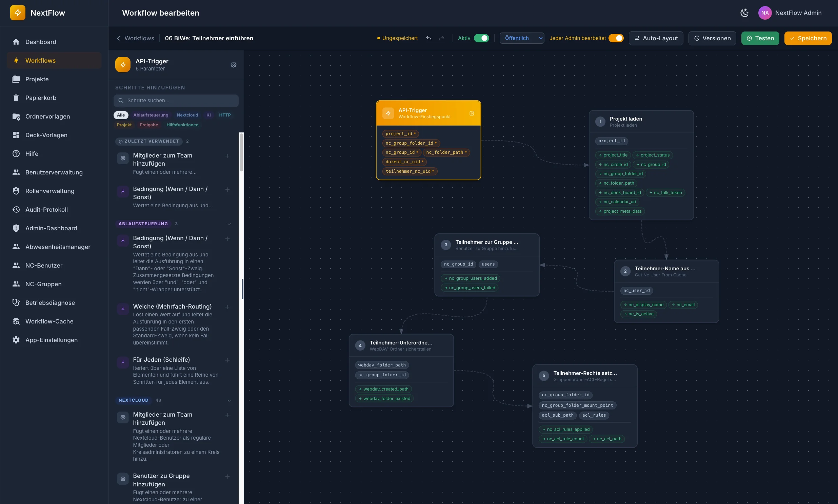Click the acl_rules input chip

coord(594,415)
